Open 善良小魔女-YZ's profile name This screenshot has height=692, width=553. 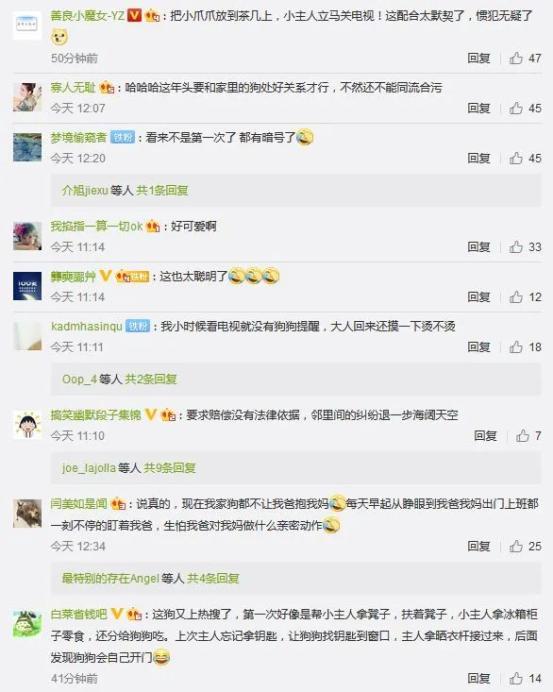coord(87,16)
